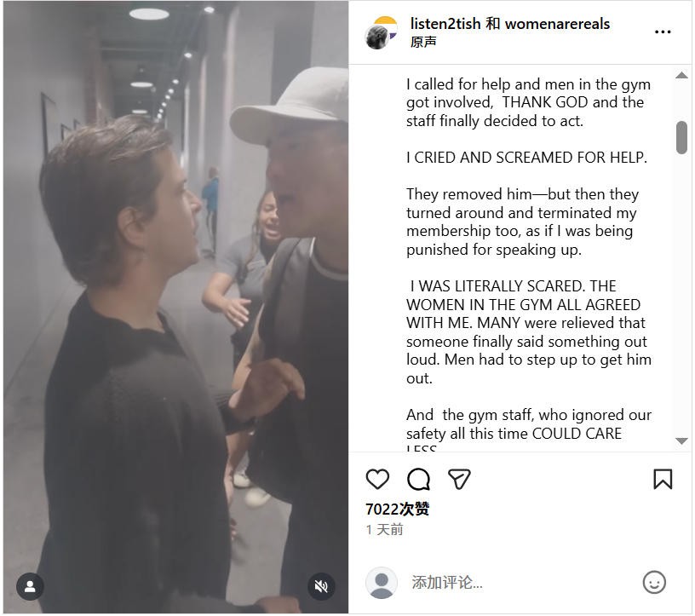Viewport: 695px width, 616px height.
Task: Click the commenter avatar beside comment box
Action: [381, 583]
